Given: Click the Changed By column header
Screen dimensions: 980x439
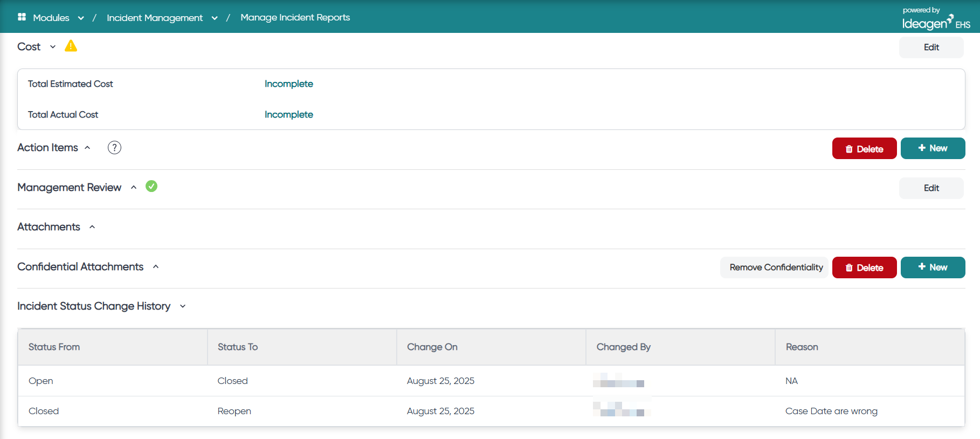Looking at the screenshot, I should [x=680, y=347].
